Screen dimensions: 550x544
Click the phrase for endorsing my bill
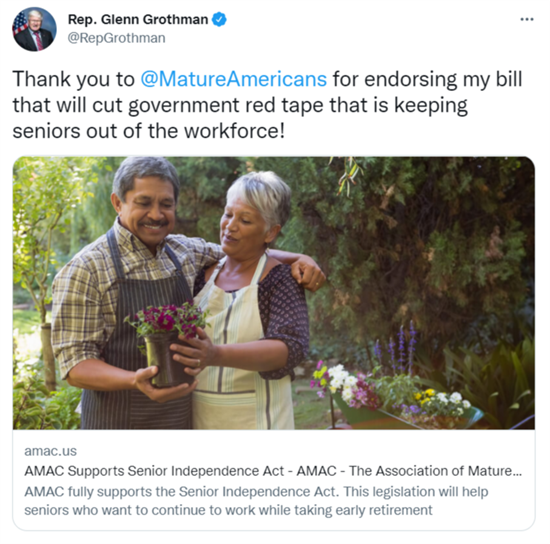(427, 79)
